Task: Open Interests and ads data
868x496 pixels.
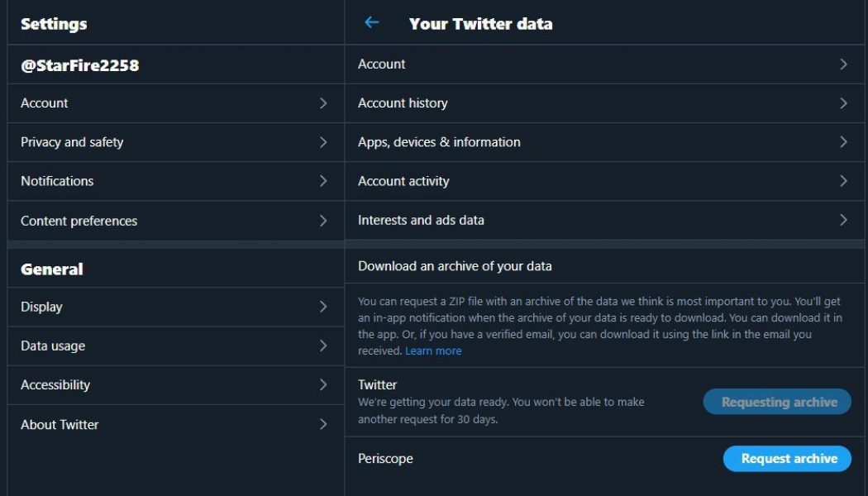Action: pos(421,220)
